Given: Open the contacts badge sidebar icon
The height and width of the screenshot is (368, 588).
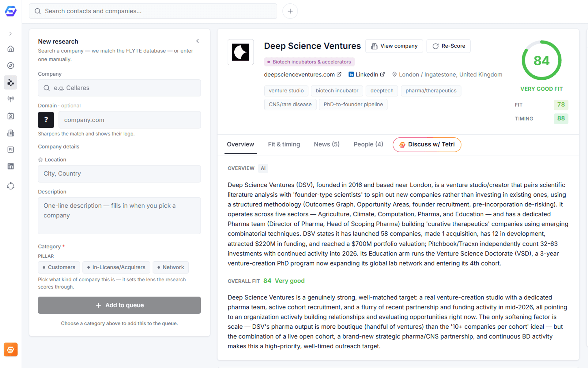Looking at the screenshot, I should (11, 116).
